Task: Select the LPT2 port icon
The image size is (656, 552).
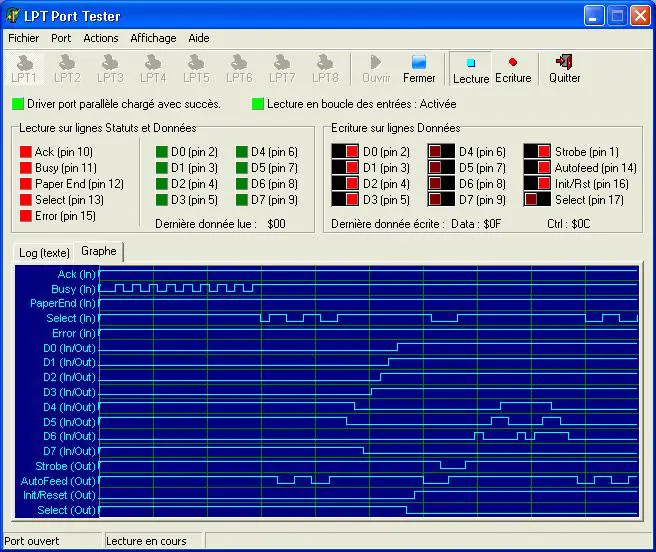Action: (x=67, y=69)
